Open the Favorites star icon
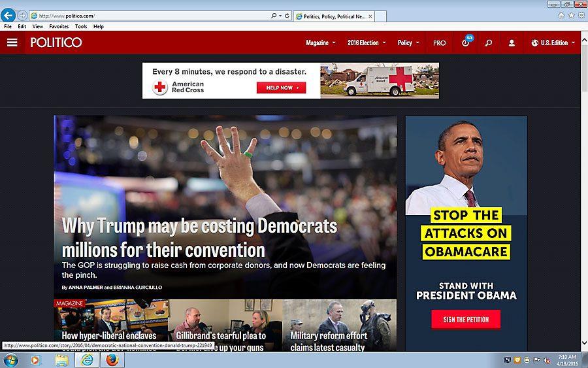This screenshot has height=368, width=588. click(x=571, y=16)
